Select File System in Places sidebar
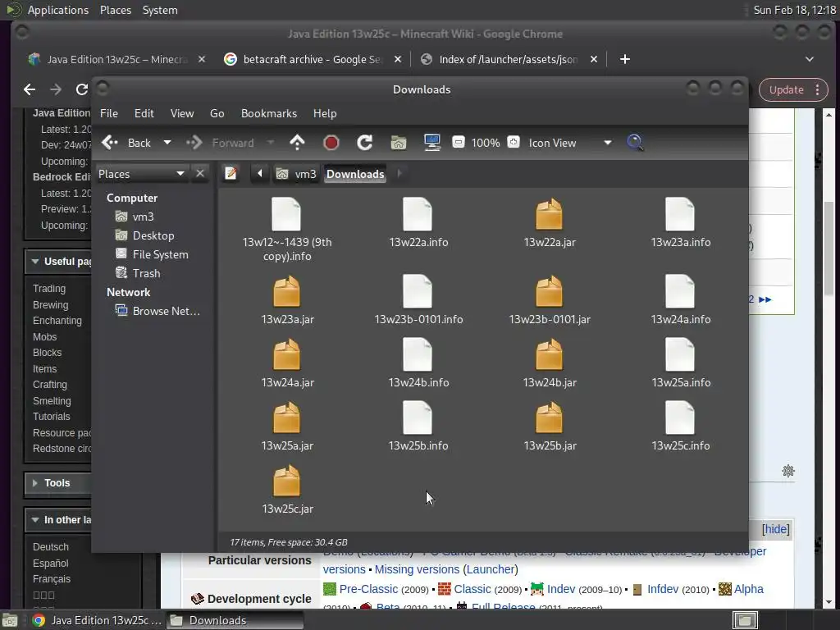 [152, 254]
